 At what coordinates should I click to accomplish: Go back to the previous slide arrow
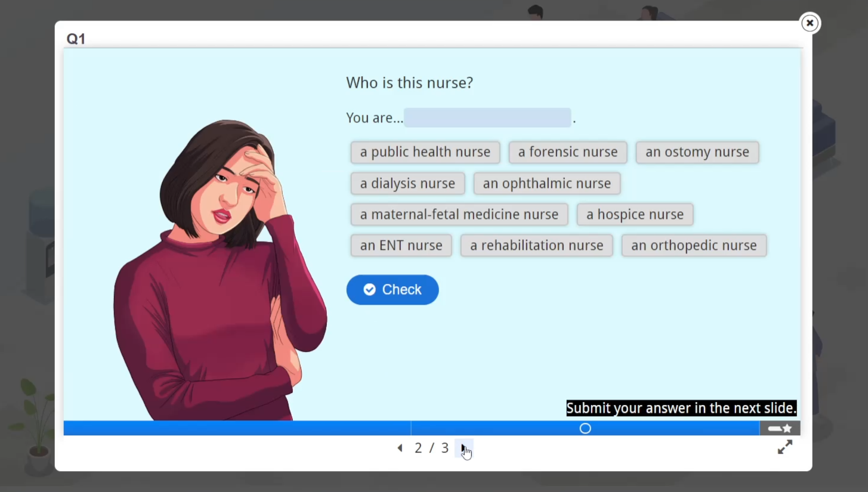click(400, 448)
